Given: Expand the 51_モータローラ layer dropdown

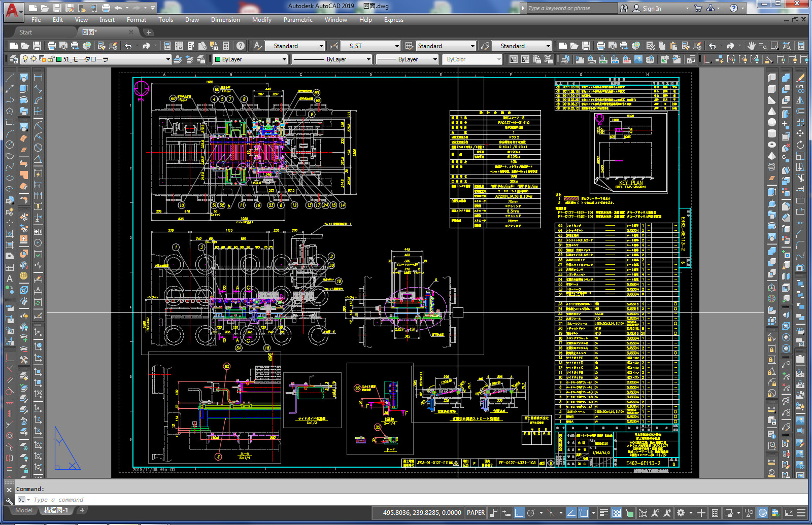Looking at the screenshot, I should click(x=168, y=59).
